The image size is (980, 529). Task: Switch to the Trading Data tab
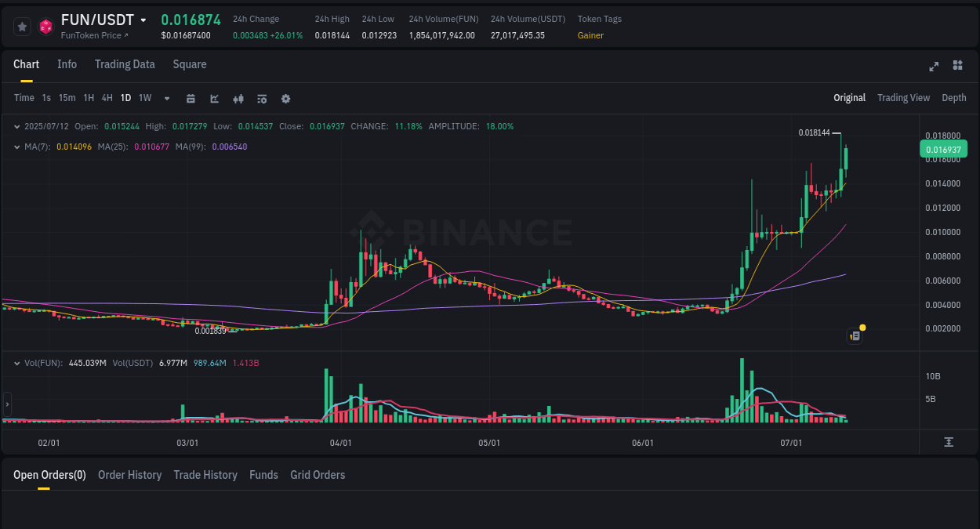[x=125, y=64]
